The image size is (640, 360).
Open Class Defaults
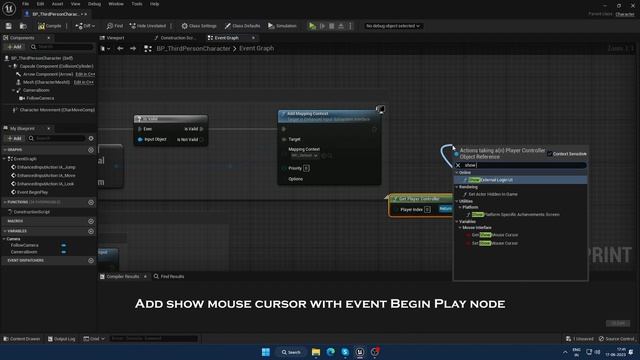point(242,26)
